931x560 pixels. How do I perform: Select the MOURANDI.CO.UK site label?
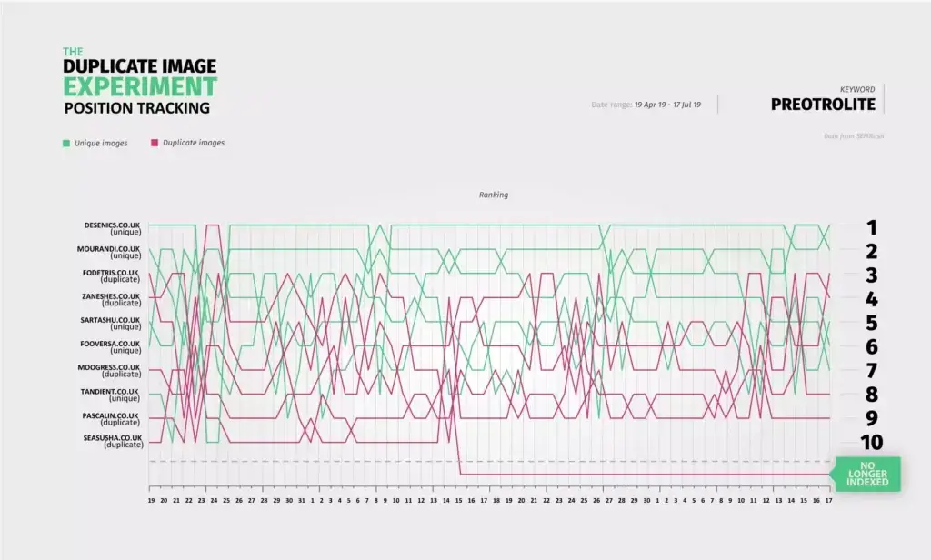pos(111,250)
